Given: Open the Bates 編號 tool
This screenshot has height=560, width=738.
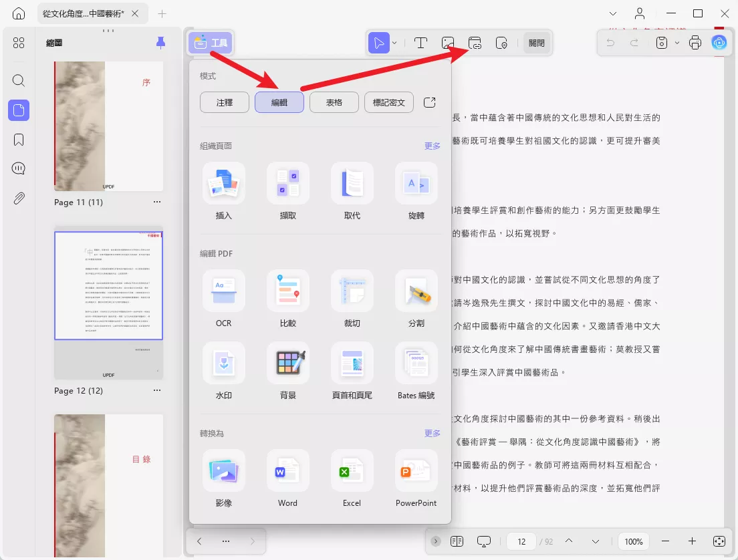Looking at the screenshot, I should pos(416,372).
